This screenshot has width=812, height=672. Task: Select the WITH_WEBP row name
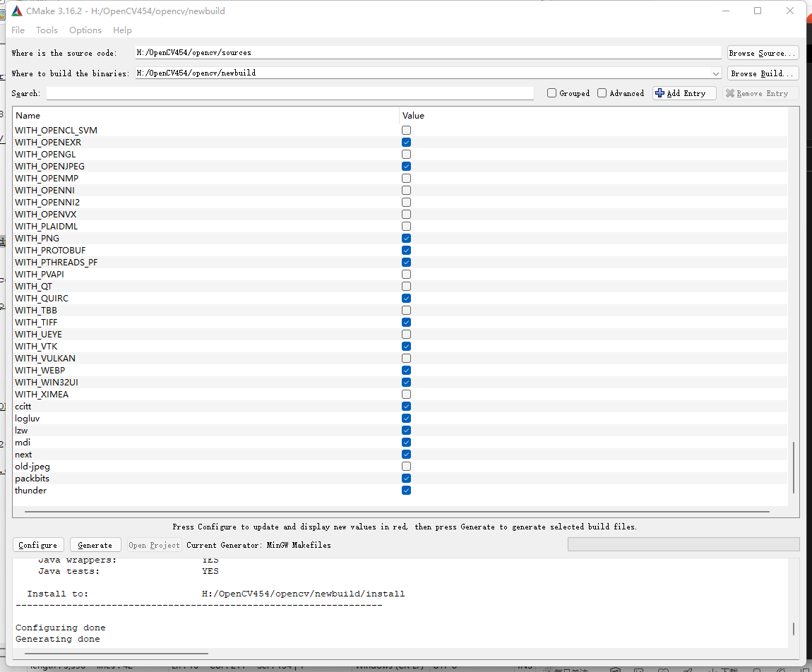point(40,370)
